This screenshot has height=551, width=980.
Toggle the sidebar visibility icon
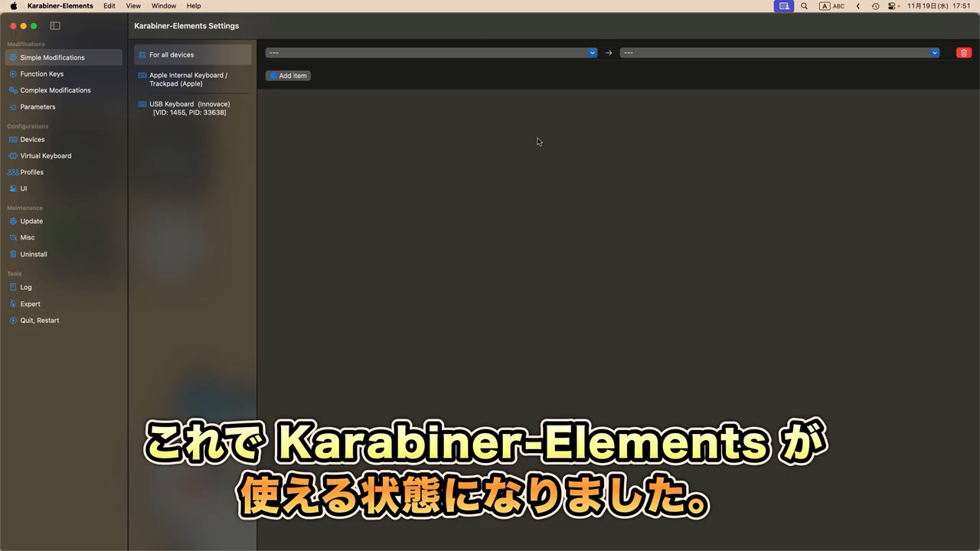[x=55, y=26]
